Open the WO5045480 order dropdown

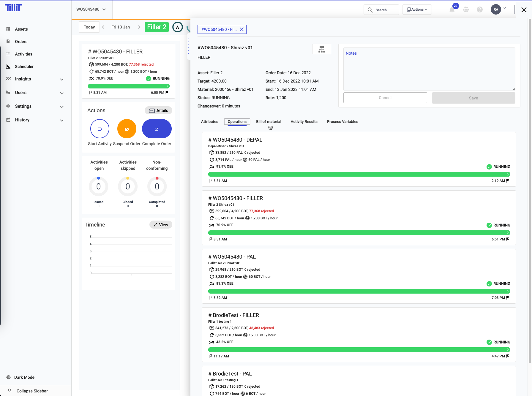point(91,9)
